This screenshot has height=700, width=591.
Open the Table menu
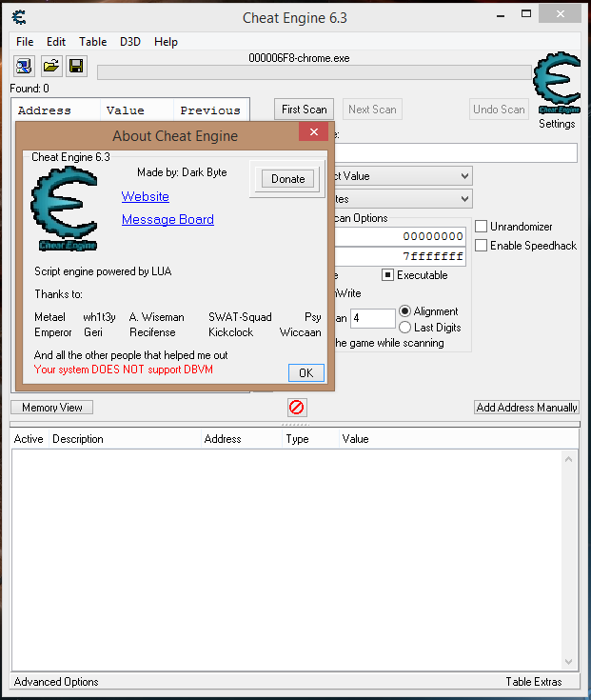pyautogui.click(x=92, y=42)
